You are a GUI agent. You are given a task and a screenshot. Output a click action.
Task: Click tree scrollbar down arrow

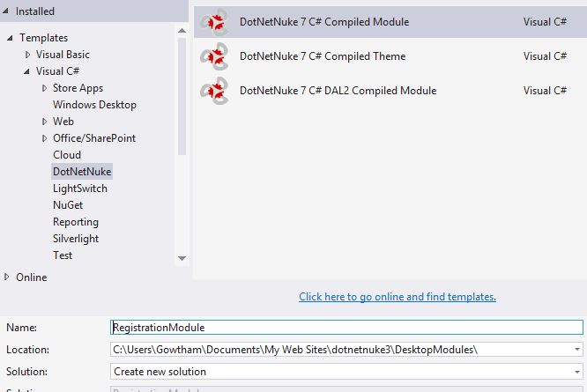[x=182, y=258]
